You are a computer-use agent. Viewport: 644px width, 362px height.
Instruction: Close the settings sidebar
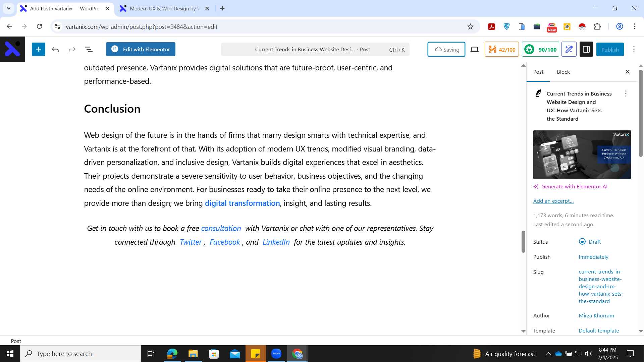pos(628,72)
